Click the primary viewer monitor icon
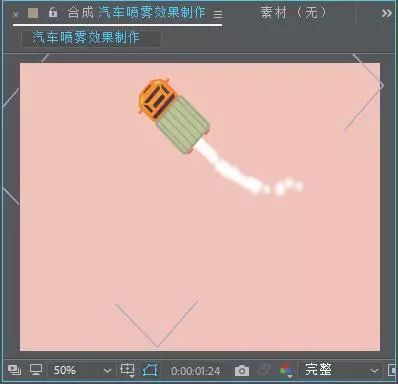This screenshot has height=384, width=398. (36, 370)
